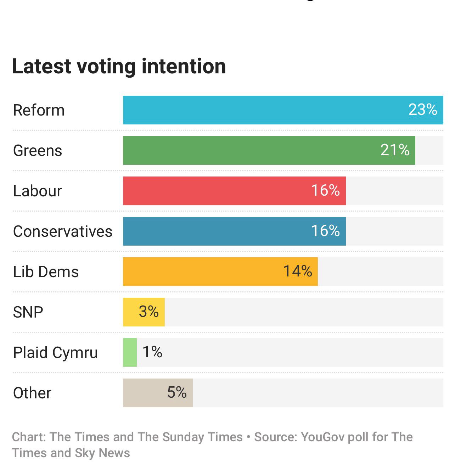
Task: Select the Reform party label
Action: (x=39, y=110)
